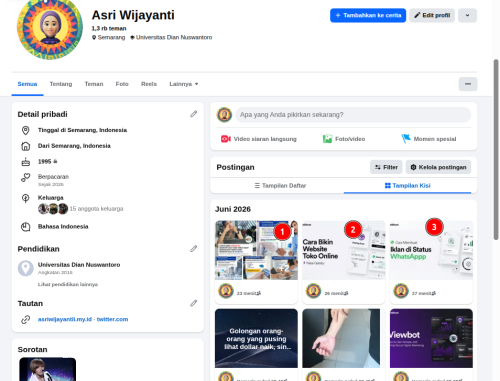Add a Momen spesial
Screen dimensions: 500x381
429,139
